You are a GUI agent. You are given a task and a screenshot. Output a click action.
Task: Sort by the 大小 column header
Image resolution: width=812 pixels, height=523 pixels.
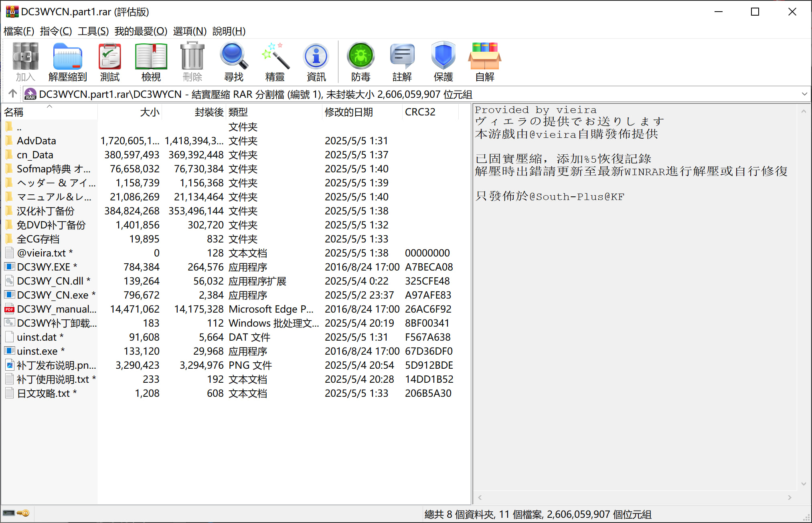[130, 112]
